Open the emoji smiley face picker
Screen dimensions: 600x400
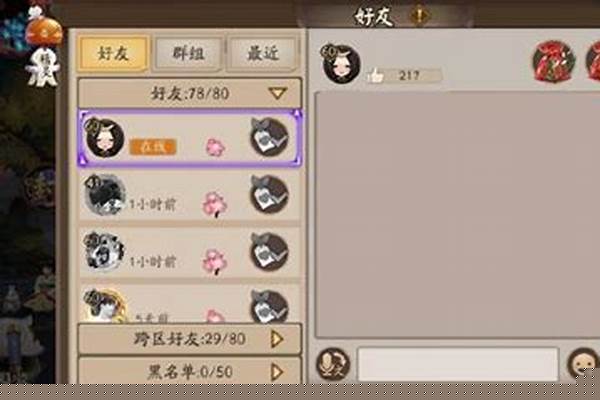coord(584,364)
